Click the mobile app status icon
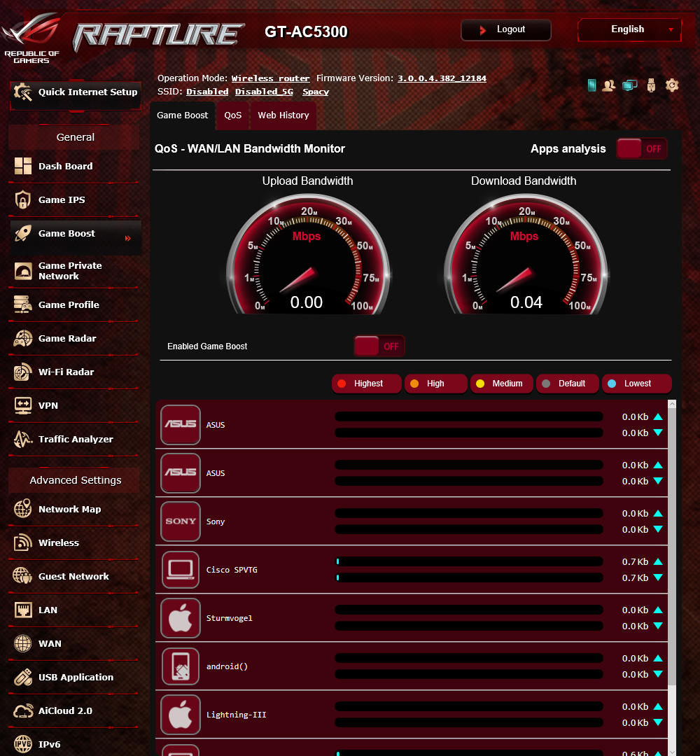 coord(592,85)
